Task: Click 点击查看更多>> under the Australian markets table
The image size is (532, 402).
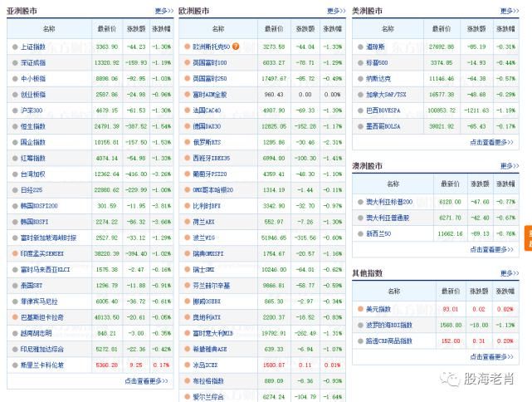Action: 491,249
